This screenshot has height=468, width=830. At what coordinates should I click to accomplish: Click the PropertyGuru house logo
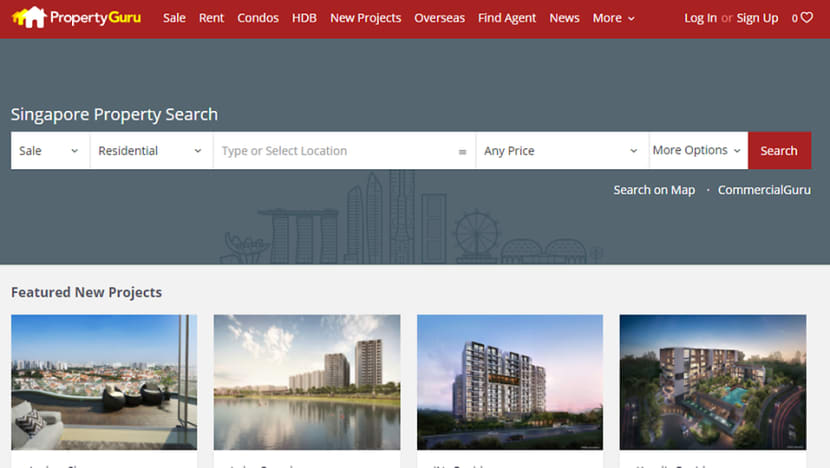point(76,17)
